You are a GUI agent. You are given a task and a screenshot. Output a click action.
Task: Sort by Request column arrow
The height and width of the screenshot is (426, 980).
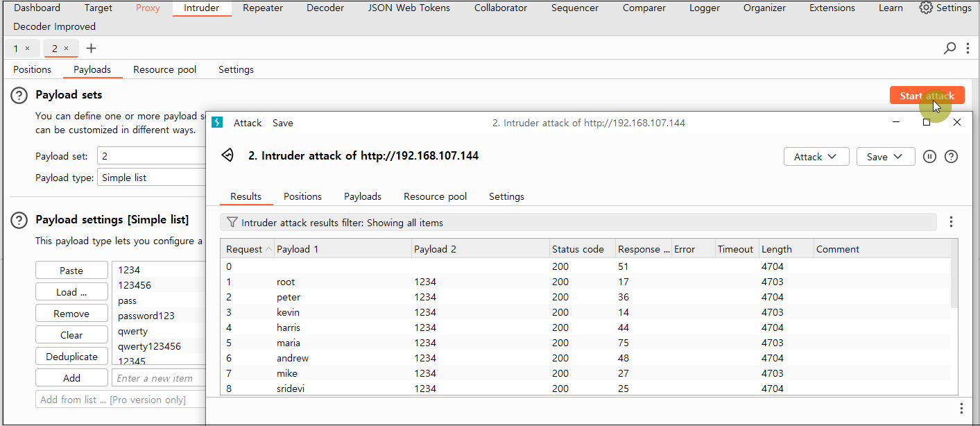pyautogui.click(x=268, y=249)
